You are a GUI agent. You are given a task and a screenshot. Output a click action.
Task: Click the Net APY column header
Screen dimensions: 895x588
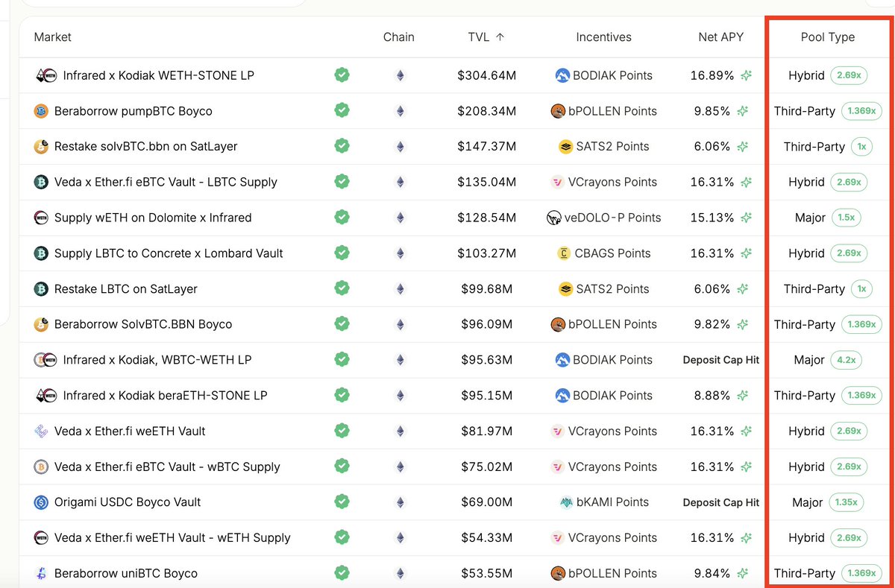[x=720, y=37]
